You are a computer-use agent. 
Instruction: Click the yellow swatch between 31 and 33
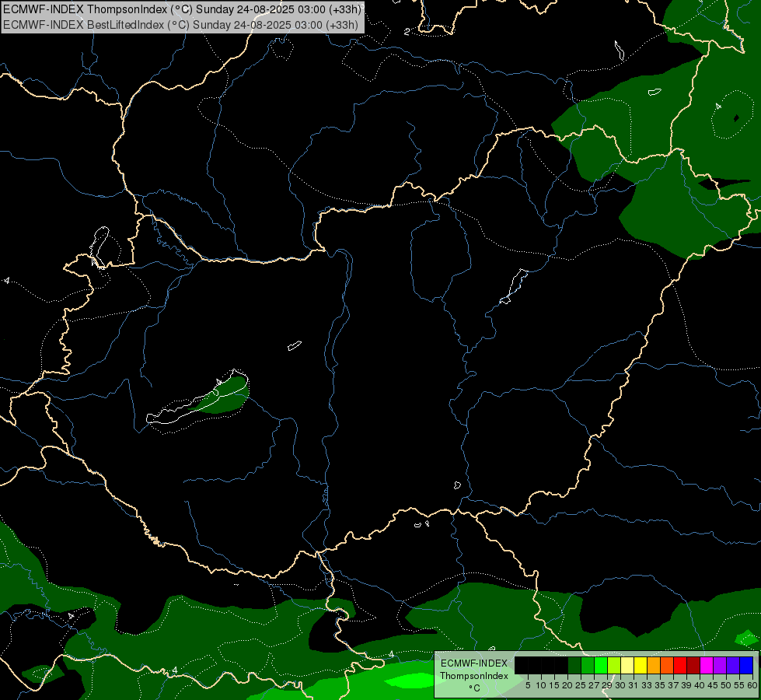(x=641, y=665)
